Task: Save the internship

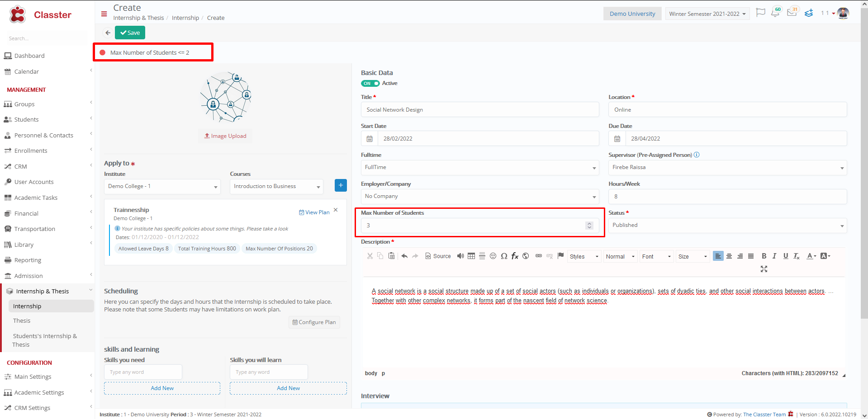Action: [130, 33]
